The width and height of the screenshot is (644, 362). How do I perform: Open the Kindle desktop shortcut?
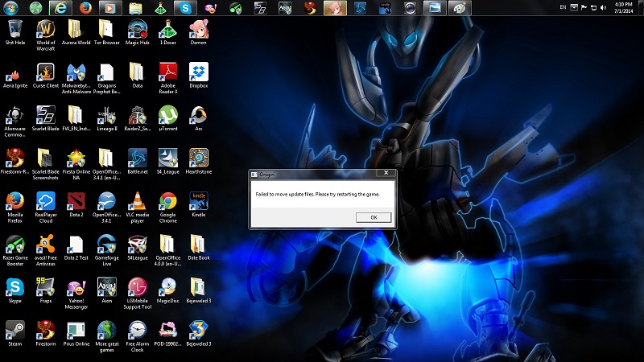coord(198,205)
